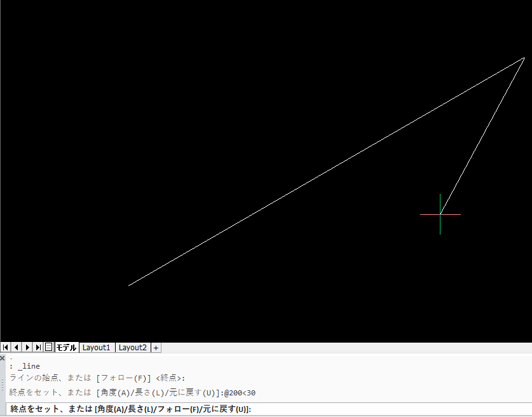Select the long diagonal line

click(x=327, y=172)
